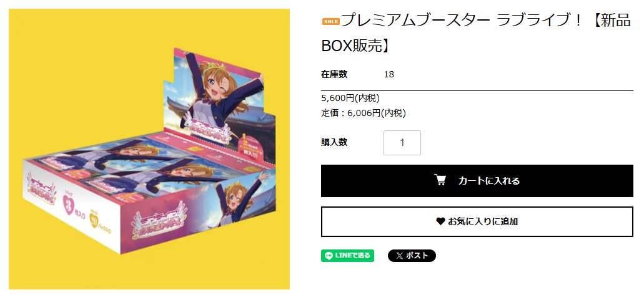Open the booster box product image
Screen dimensions: 644x295
coord(149,149)
